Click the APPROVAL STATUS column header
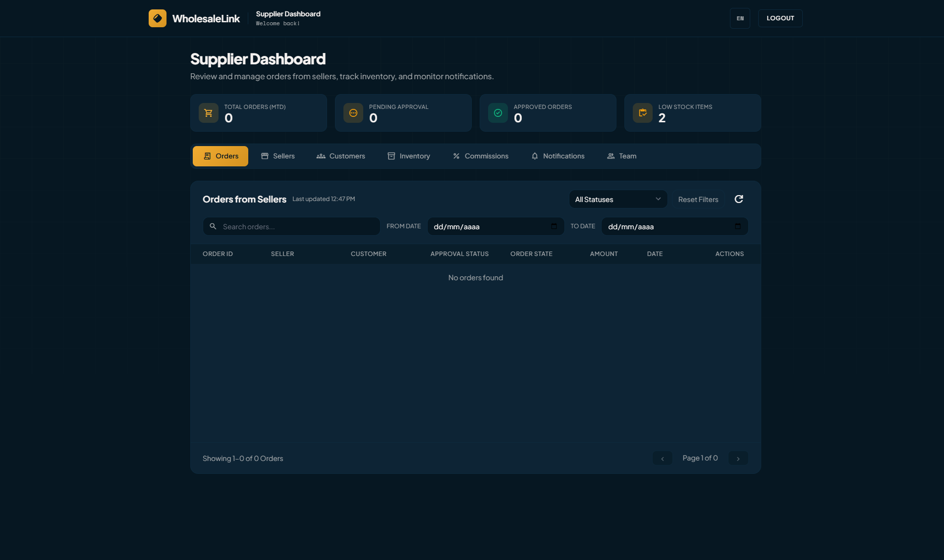Screen dimensions: 944x560 tap(459, 254)
